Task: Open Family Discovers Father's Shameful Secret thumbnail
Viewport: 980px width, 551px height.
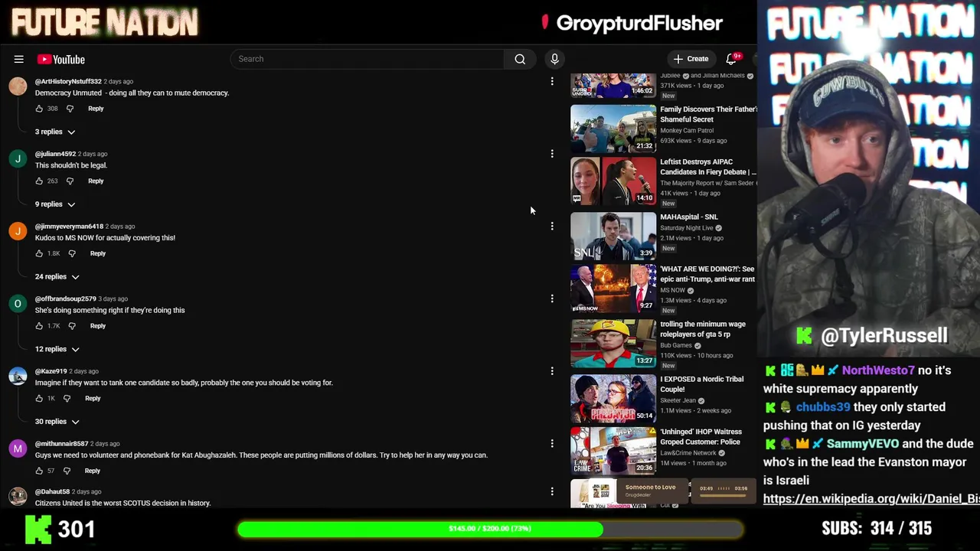Action: pyautogui.click(x=613, y=129)
